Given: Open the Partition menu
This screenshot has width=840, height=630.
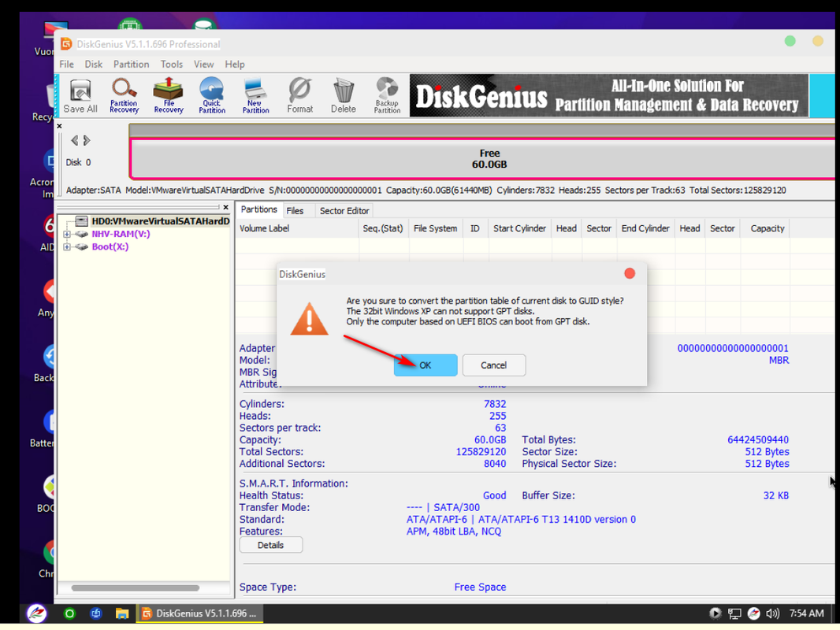Looking at the screenshot, I should tap(132, 65).
